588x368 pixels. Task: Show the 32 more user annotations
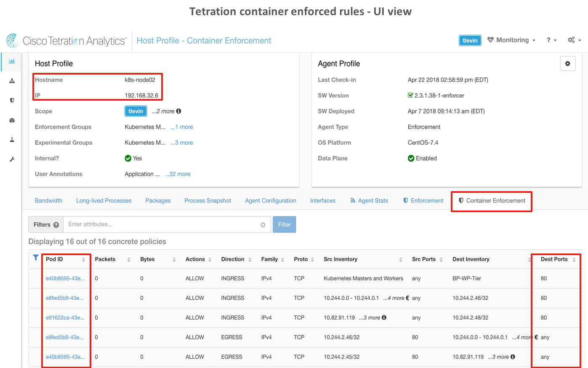click(177, 174)
